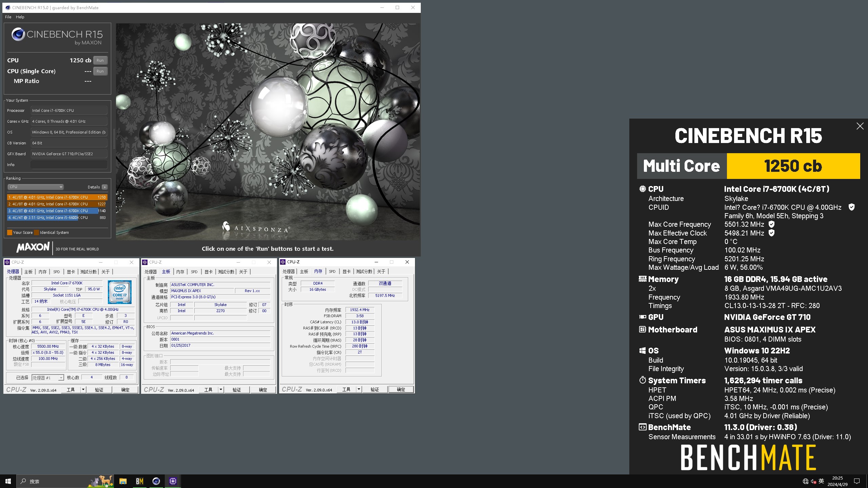The width and height of the screenshot is (868, 488).
Task: Click 确定 button in first CPU-Z window
Action: (125, 390)
